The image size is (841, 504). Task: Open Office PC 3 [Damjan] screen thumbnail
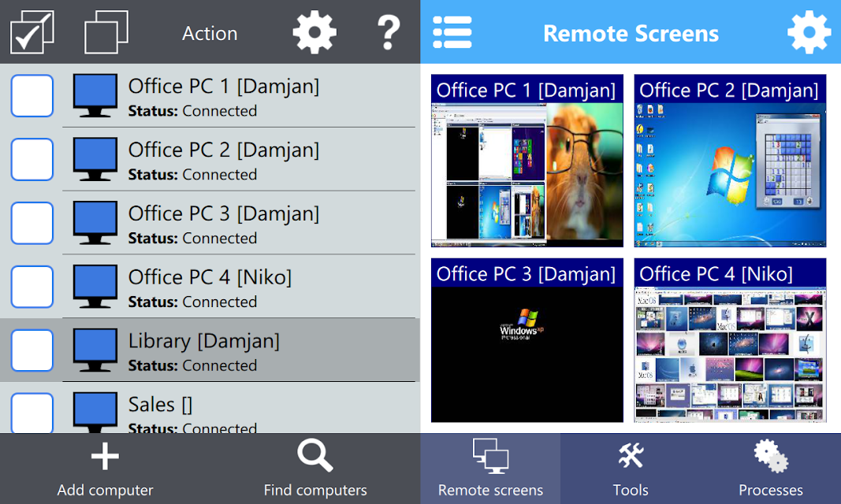click(x=527, y=341)
